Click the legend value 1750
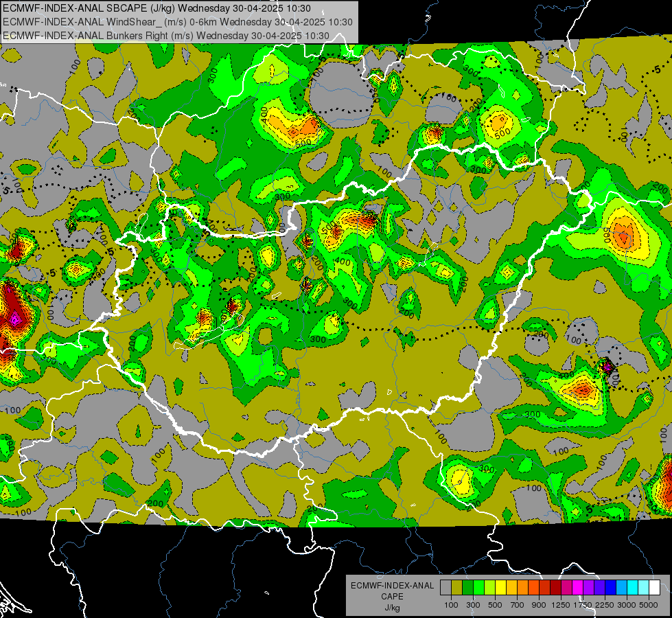Screen dimensions: 672x618 coord(583,605)
